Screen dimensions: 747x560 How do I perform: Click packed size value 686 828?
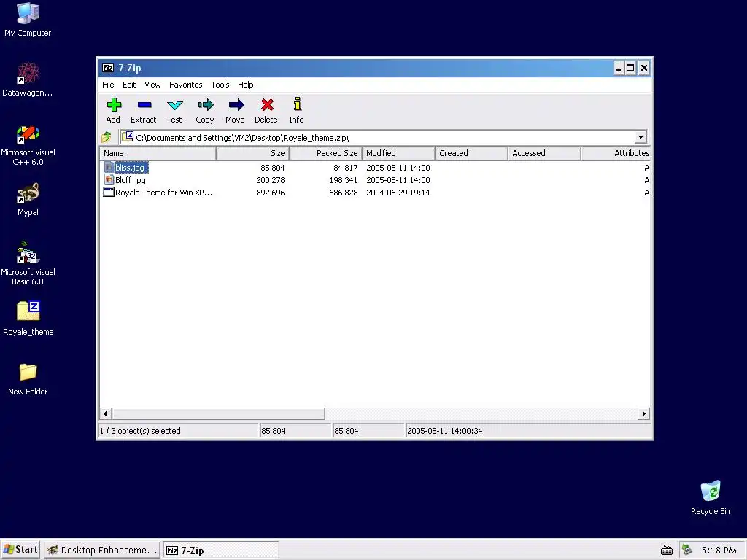[x=343, y=192]
